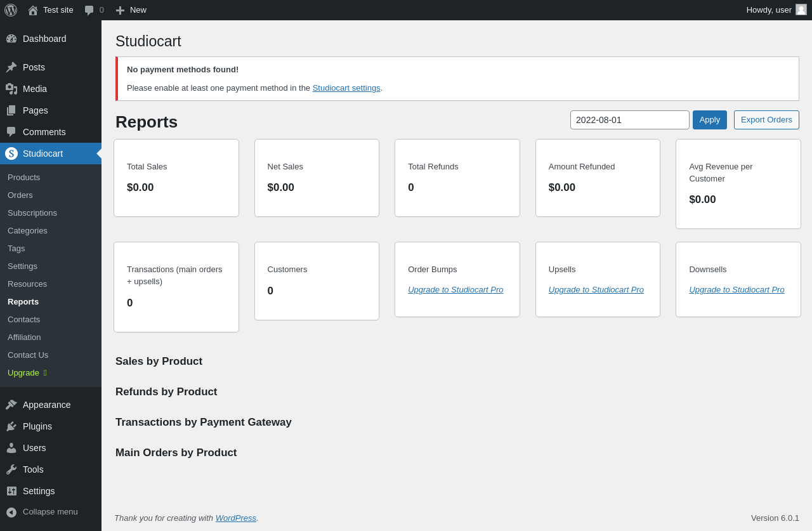
Task: Click Transactions by Payment Gateway heading
Action: [204, 423]
